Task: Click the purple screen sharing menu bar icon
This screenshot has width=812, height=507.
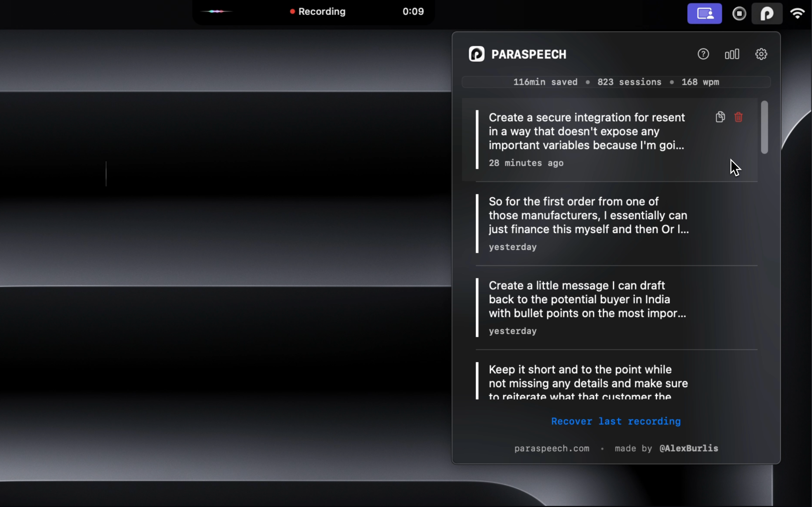Action: point(704,14)
